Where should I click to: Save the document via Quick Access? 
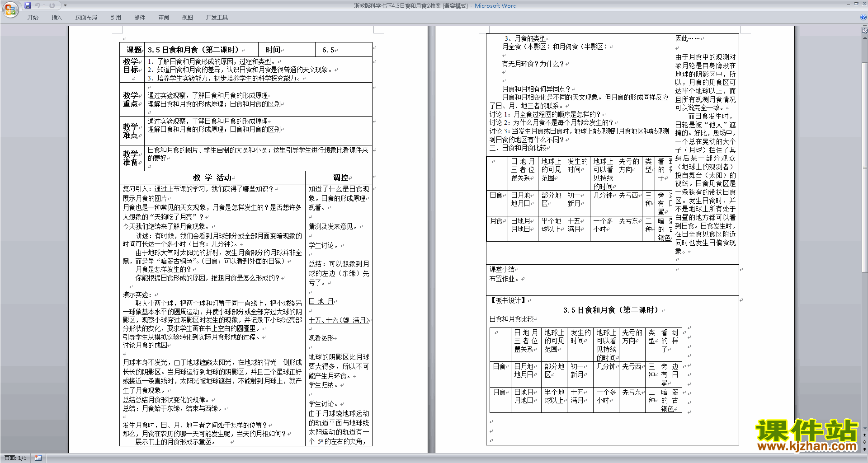[x=28, y=5]
